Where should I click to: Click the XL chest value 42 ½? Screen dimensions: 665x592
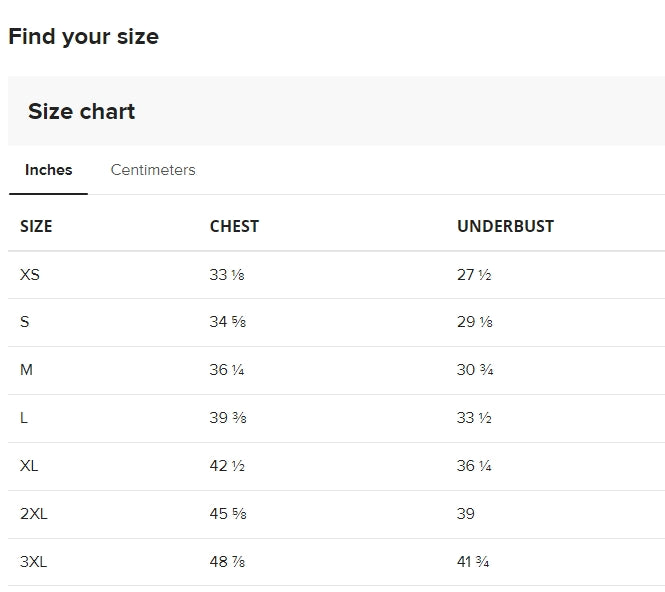[227, 466]
